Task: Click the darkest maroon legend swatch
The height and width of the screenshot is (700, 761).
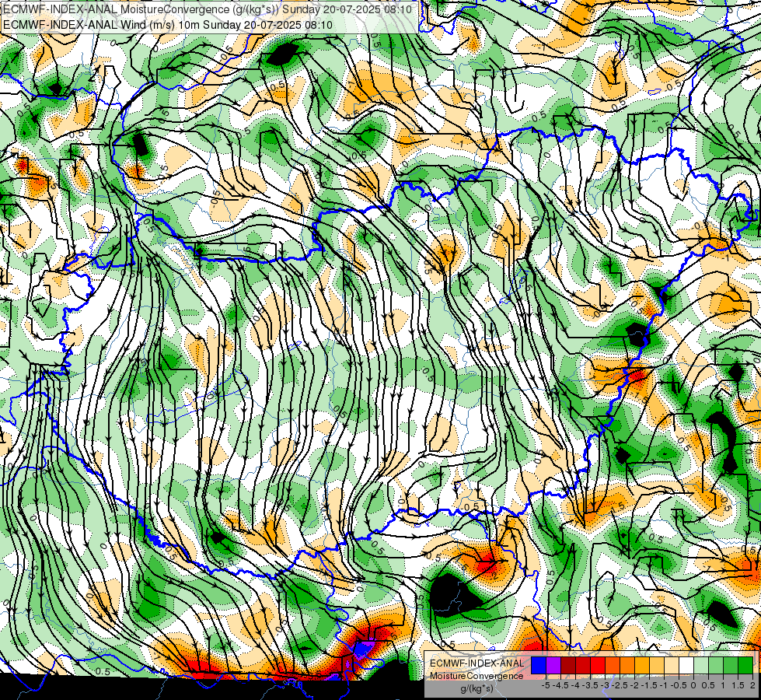Action: click(x=568, y=666)
